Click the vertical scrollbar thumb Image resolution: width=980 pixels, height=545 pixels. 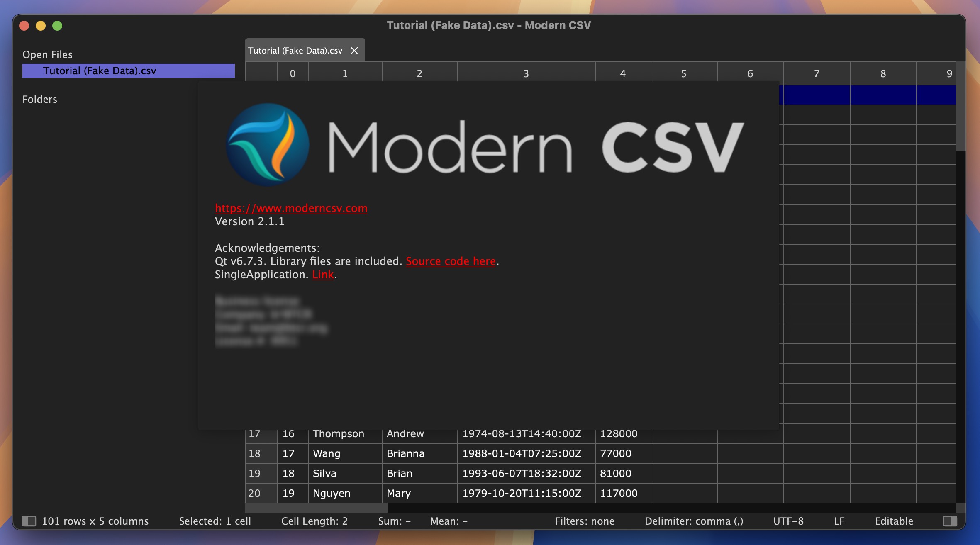(x=960, y=107)
